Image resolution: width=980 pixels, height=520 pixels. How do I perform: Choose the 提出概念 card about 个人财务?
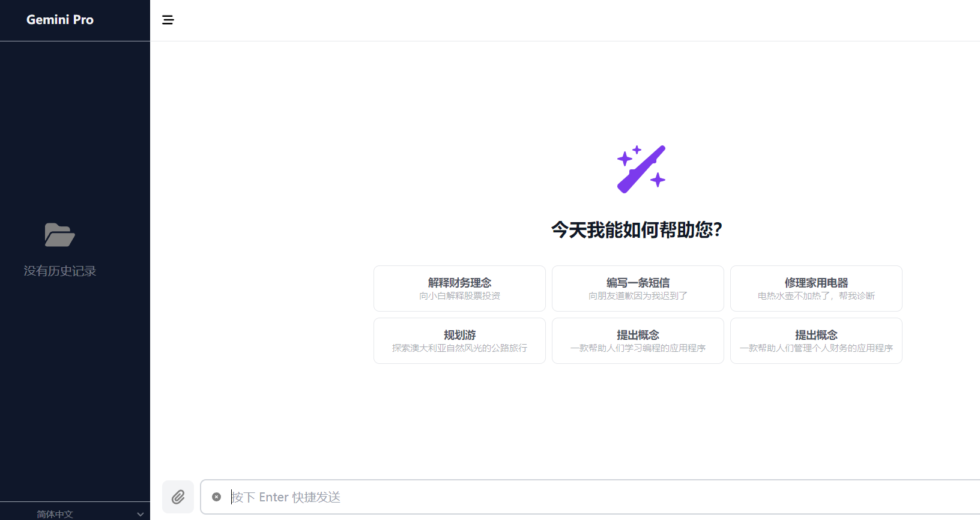click(816, 340)
